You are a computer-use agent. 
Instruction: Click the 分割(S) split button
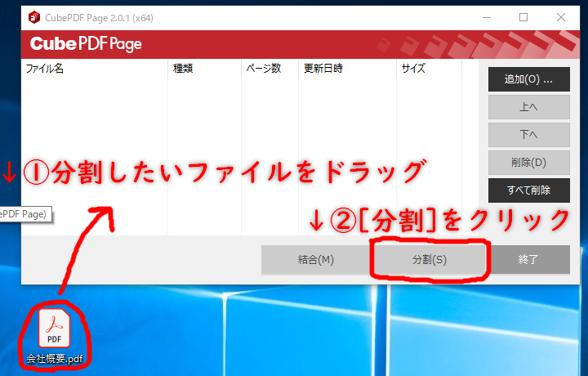click(x=430, y=260)
